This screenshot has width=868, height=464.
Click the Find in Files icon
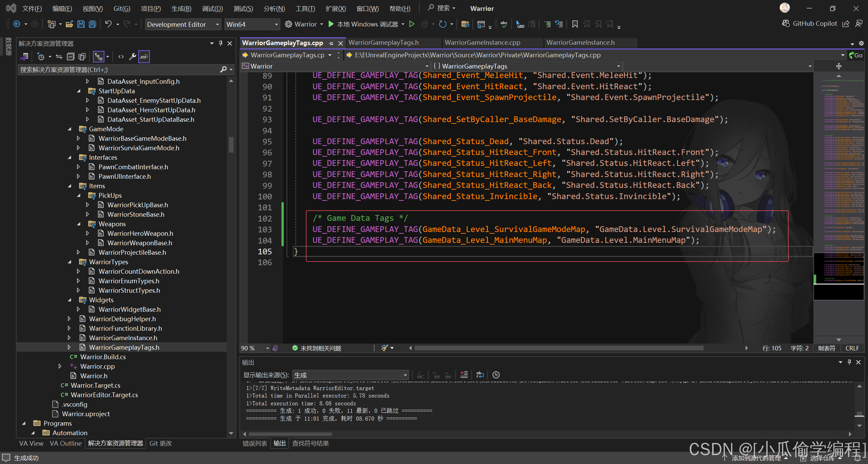click(465, 24)
